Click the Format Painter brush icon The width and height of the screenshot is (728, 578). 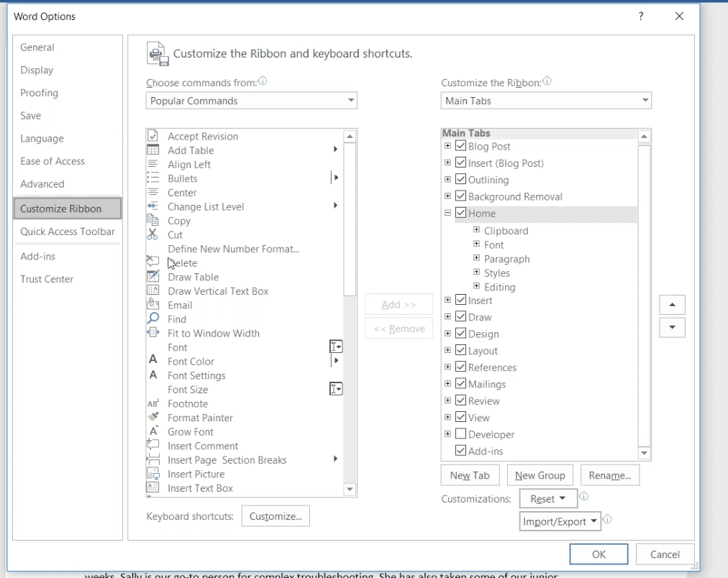(153, 417)
